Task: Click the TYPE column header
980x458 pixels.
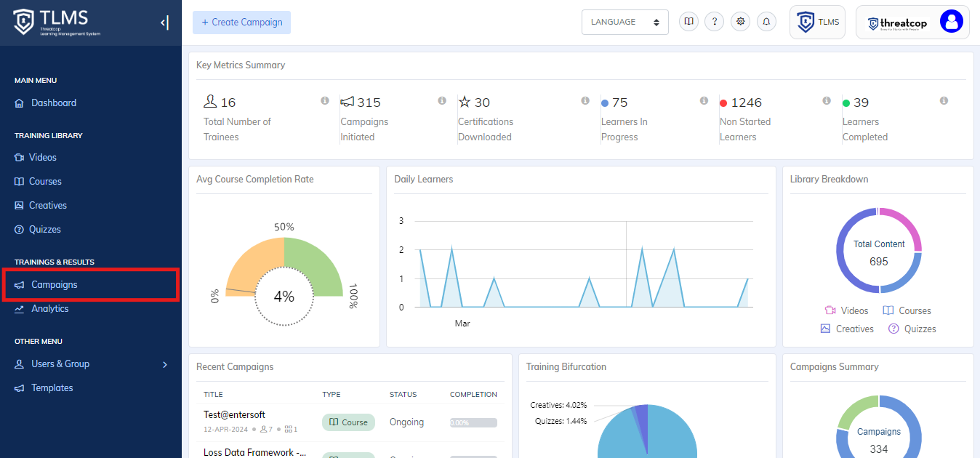Action: (x=332, y=395)
